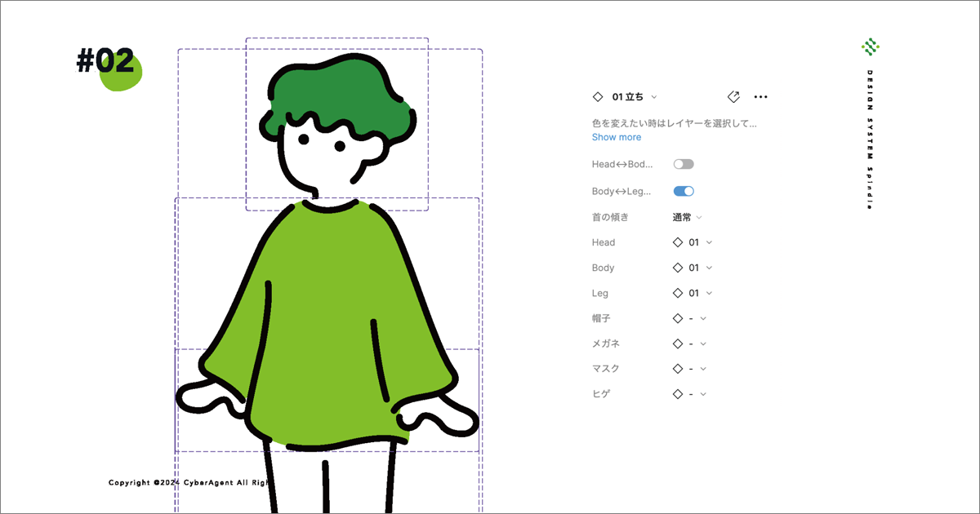This screenshot has width=980, height=514.
Task: Select the character's light green sweater
Action: pos(327,326)
